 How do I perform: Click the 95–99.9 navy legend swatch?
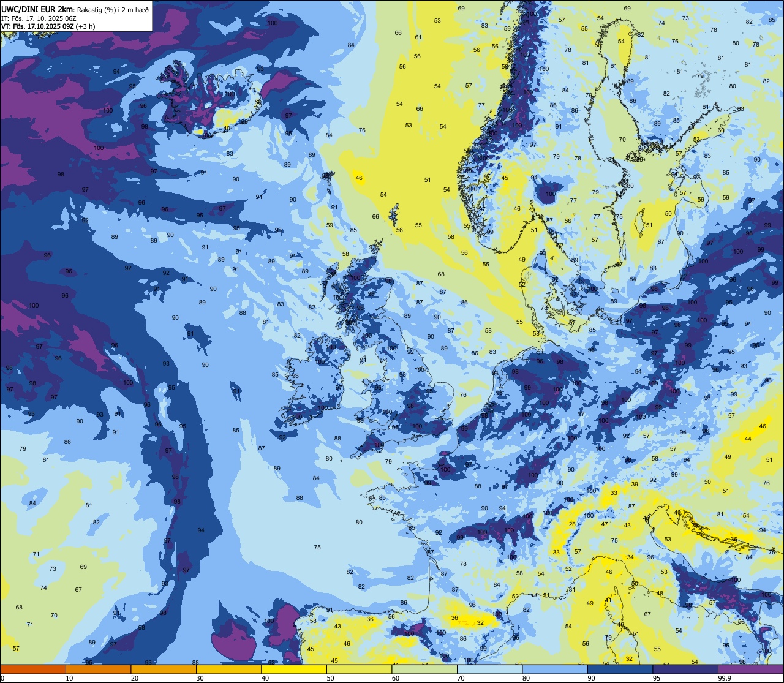pyautogui.click(x=685, y=669)
